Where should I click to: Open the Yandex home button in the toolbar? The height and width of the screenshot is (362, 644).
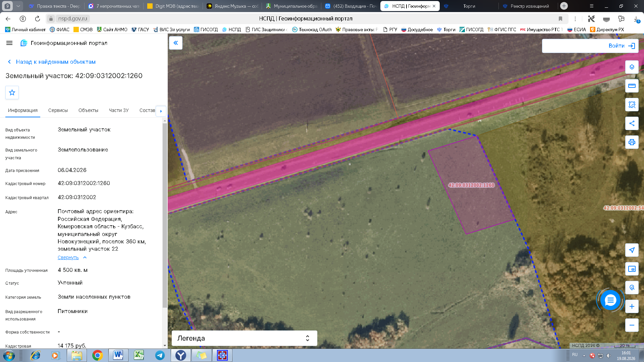coord(23,19)
